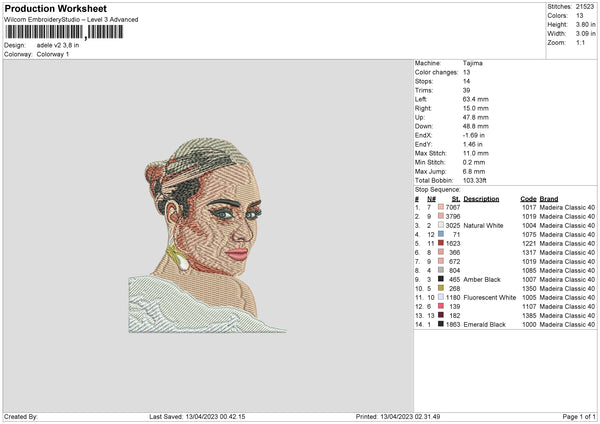Click the Max Jump value "6.8 mm"

[x=474, y=171]
